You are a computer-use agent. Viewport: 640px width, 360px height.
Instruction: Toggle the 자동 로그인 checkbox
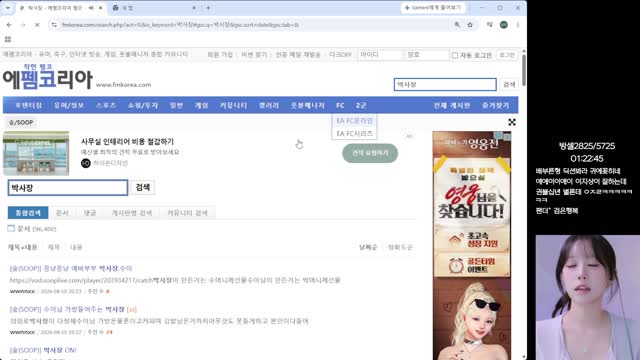(x=455, y=56)
